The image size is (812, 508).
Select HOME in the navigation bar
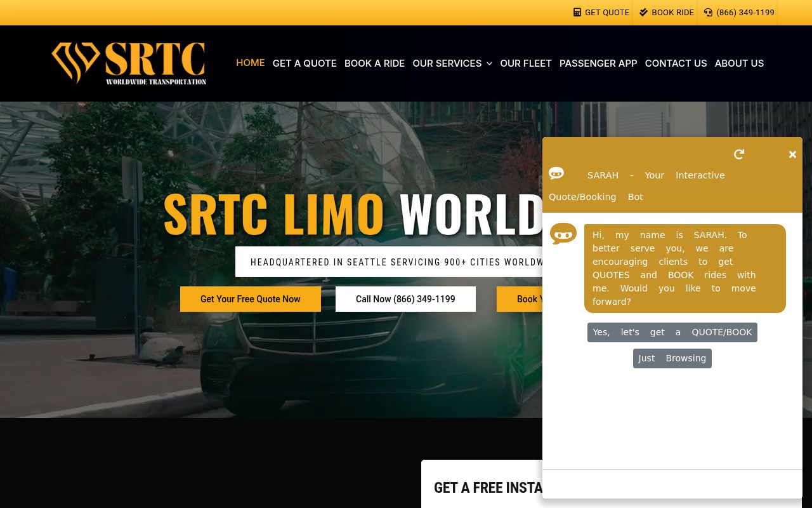coord(250,63)
